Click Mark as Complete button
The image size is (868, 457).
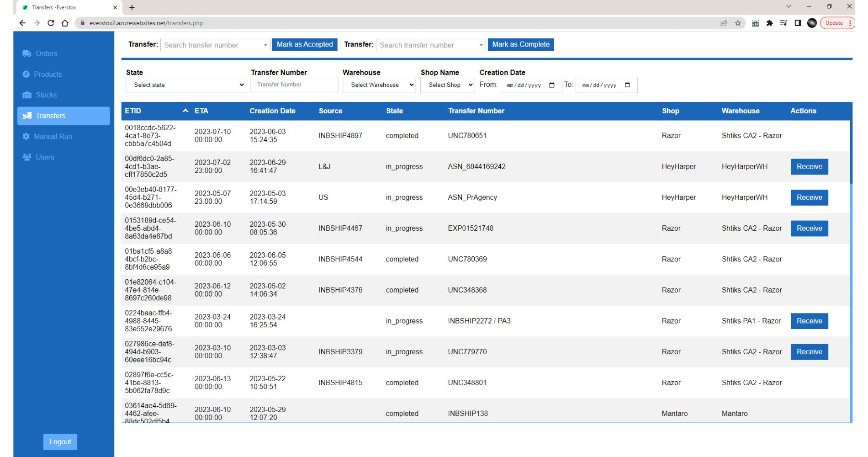tap(521, 44)
